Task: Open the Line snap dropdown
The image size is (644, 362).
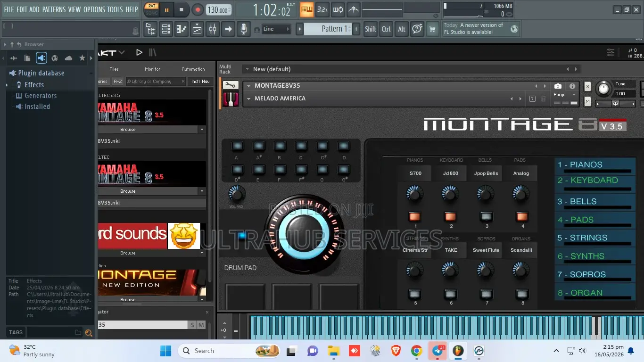Action: coord(277,29)
